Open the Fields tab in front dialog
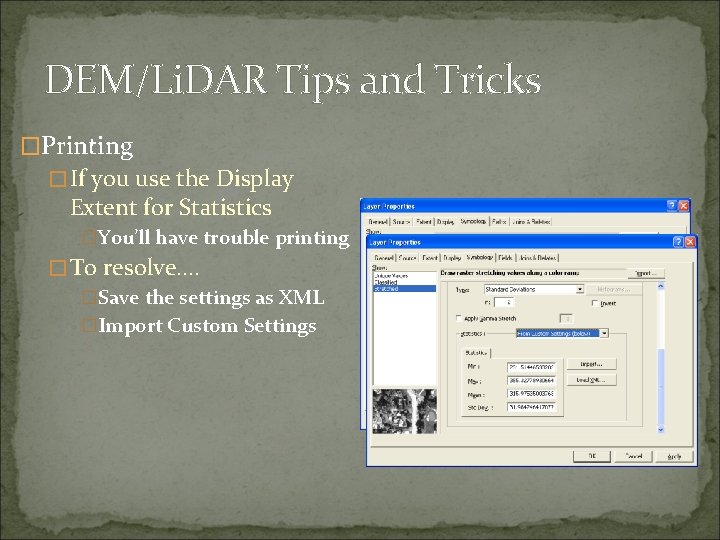The image size is (720, 540). pos(505,258)
